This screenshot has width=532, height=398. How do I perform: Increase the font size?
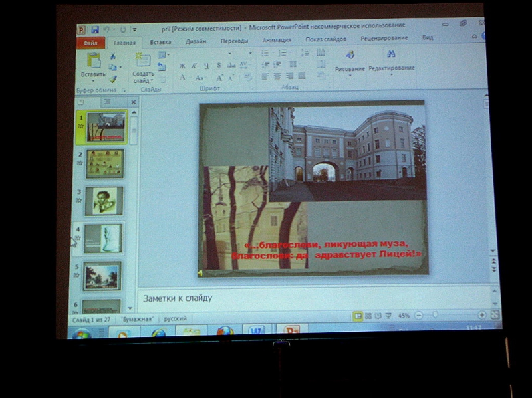pyautogui.click(x=219, y=78)
